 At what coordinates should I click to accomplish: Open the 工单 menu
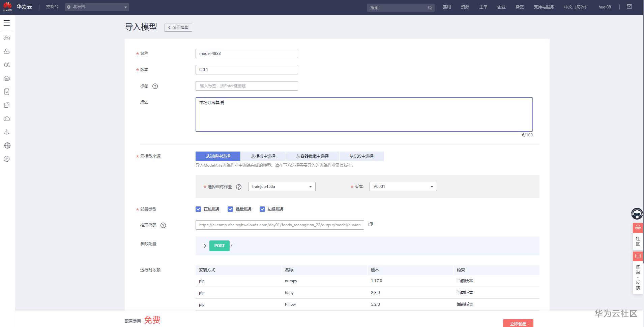tap(483, 7)
